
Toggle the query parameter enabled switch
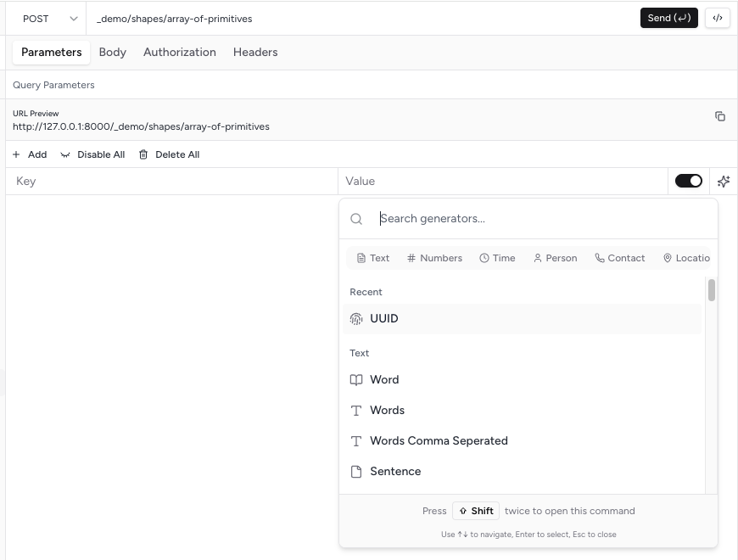688,181
